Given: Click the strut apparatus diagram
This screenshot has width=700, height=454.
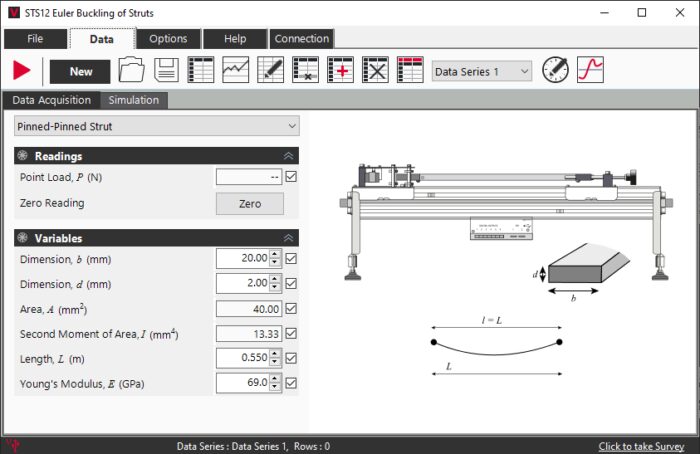Looking at the screenshot, I should [507, 222].
